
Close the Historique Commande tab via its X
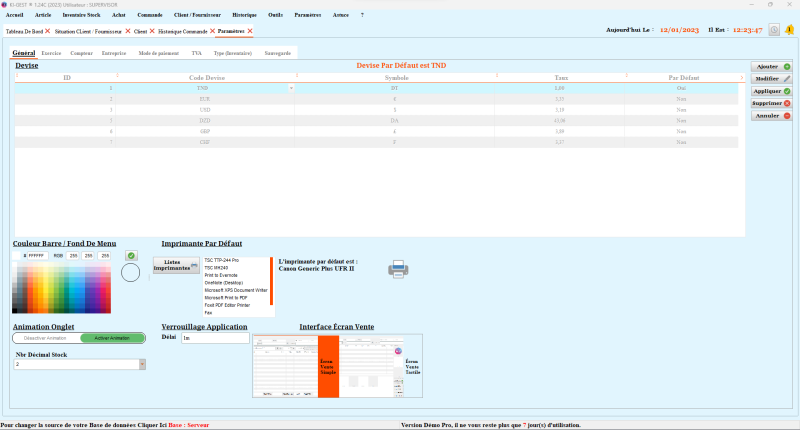[x=212, y=31]
